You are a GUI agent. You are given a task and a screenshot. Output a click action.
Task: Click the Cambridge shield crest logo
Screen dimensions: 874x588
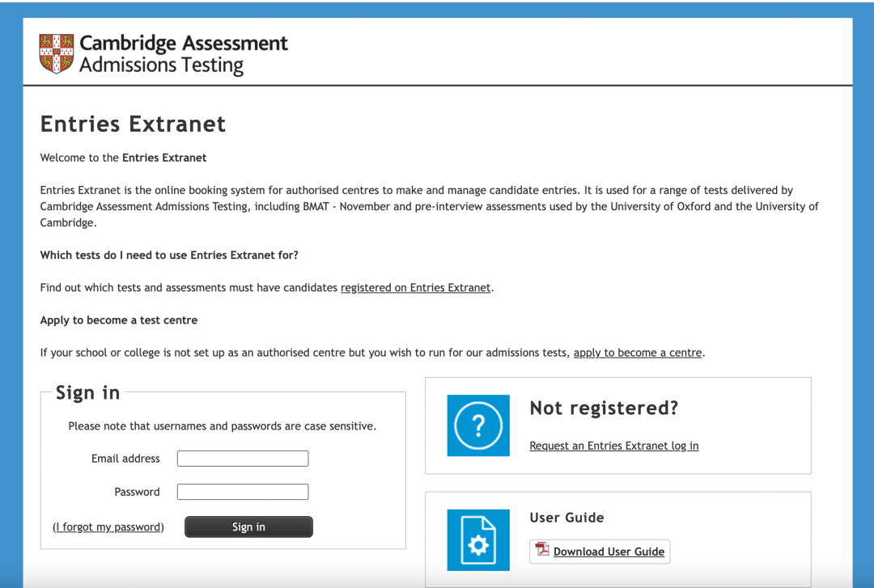click(57, 53)
